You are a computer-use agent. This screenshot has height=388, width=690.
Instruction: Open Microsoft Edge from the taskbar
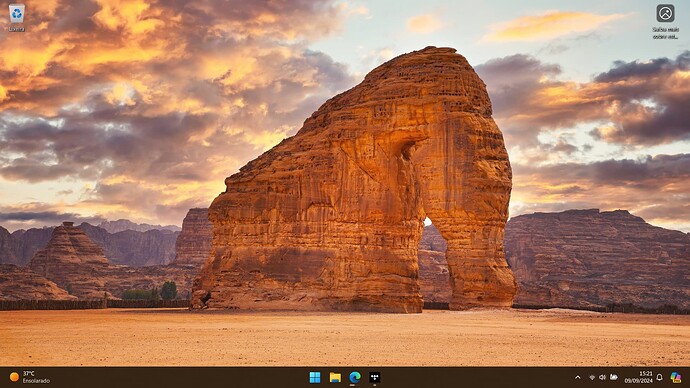click(355, 377)
